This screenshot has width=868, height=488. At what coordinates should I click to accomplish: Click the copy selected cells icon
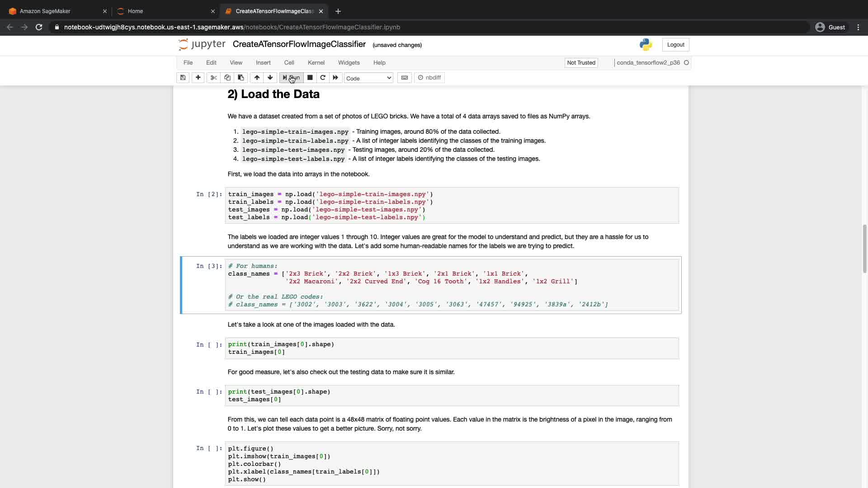(227, 78)
